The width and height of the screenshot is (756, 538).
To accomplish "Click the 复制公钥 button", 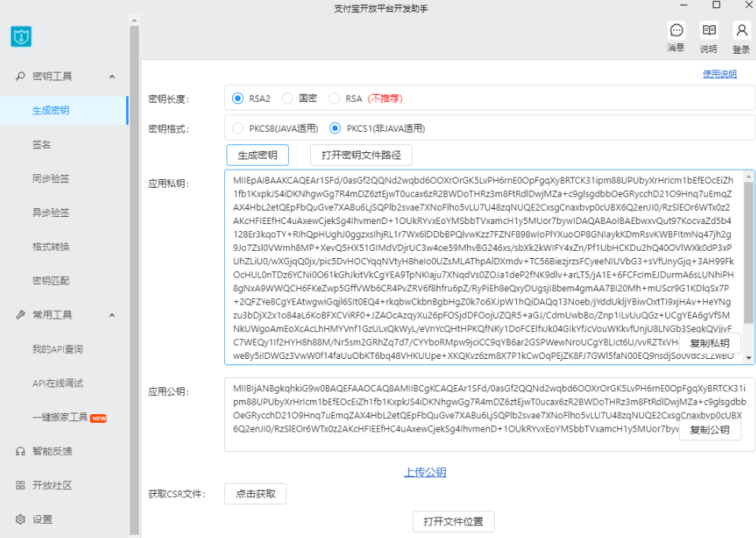I will 709,429.
